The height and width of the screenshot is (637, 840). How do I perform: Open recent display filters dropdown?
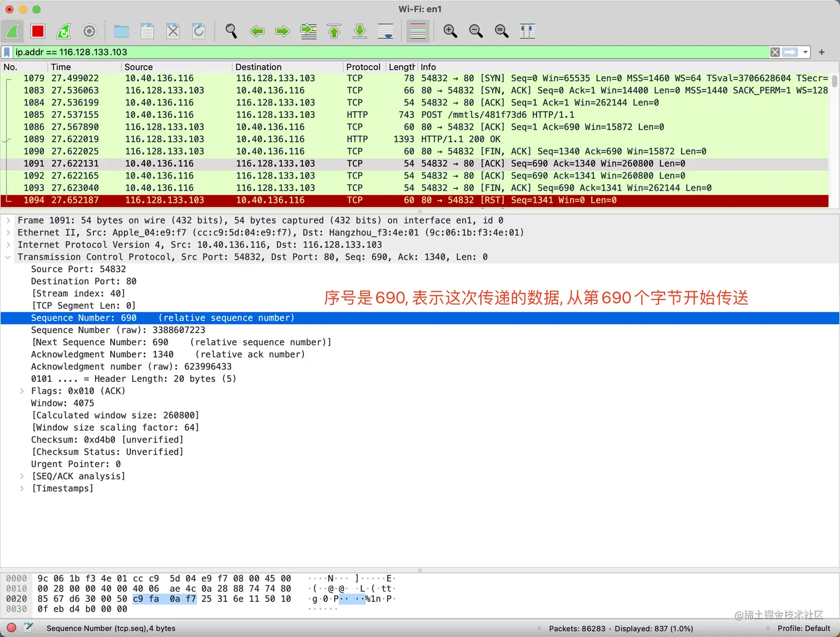point(806,52)
